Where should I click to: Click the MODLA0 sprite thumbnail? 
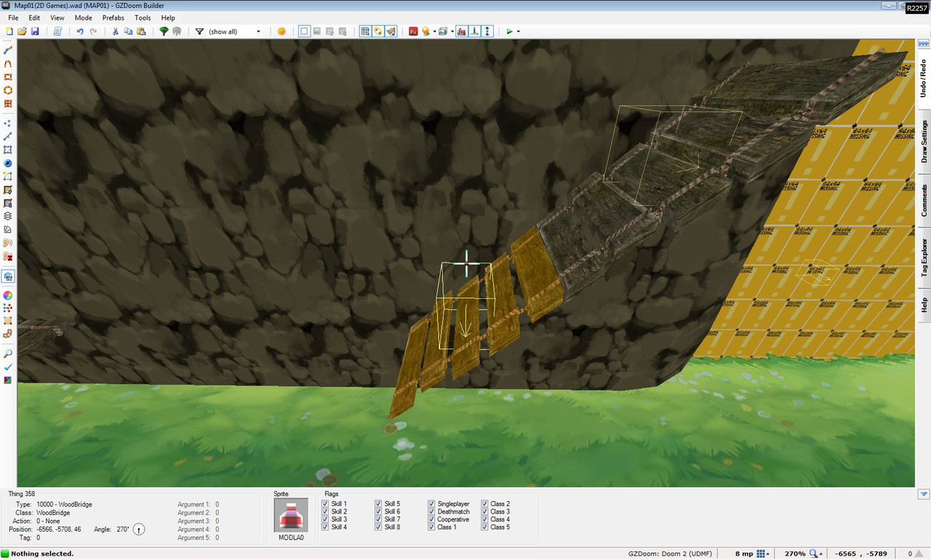[291, 515]
